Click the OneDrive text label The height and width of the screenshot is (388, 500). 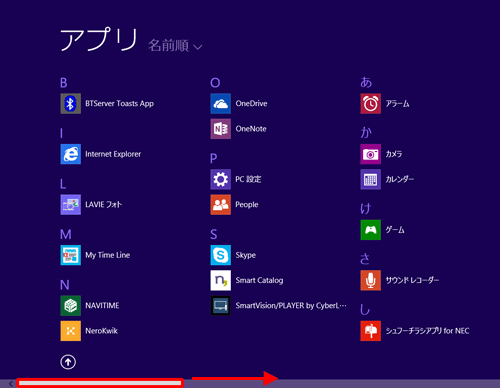251,104
